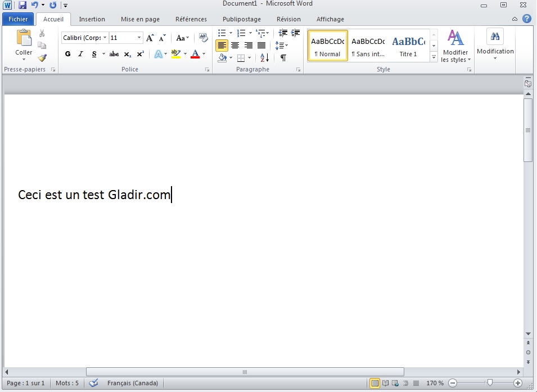Click the Format Painter brush icon
This screenshot has width=537, height=392.
pos(42,57)
